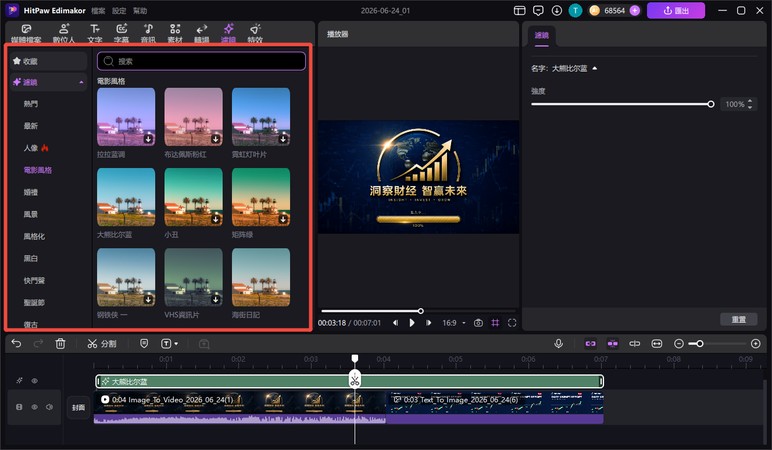Click the scissors icon on the playhead
The image size is (772, 450).
(354, 380)
